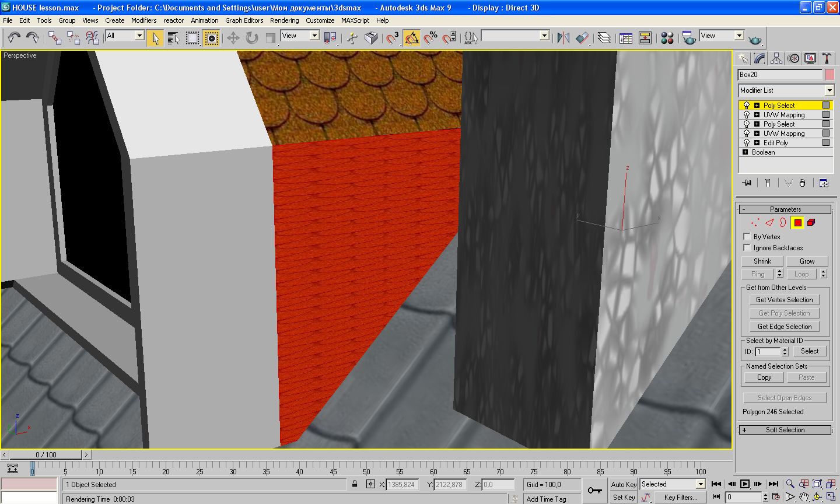Click the Maximize Viewport Toggle icon
Image resolution: width=840 pixels, height=504 pixels.
point(830,497)
